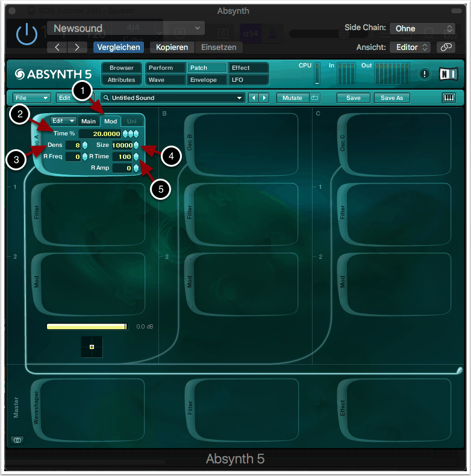Select the previous sound arrow

tap(254, 97)
